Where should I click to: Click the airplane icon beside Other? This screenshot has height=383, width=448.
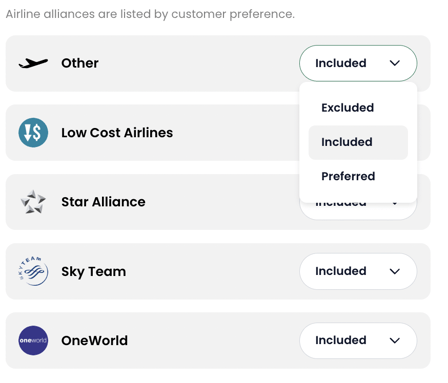click(33, 63)
